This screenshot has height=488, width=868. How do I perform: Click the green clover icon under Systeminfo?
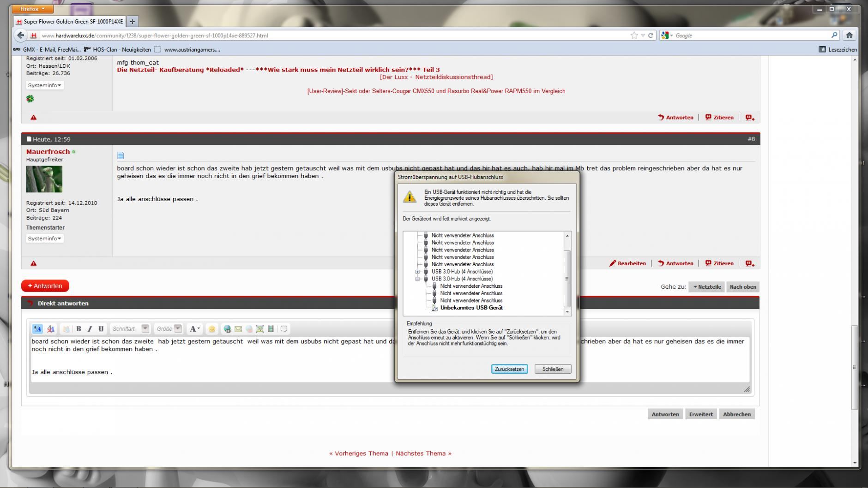pyautogui.click(x=30, y=99)
